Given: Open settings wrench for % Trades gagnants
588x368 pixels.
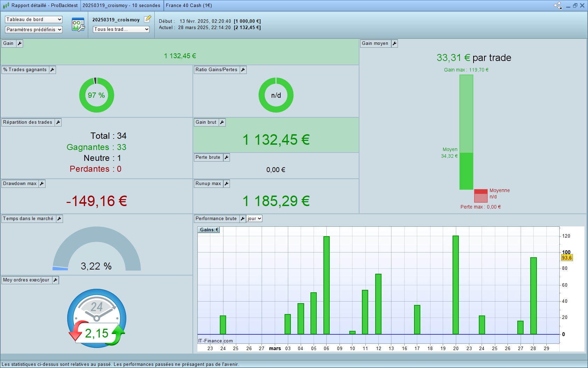Looking at the screenshot, I should pyautogui.click(x=52, y=70).
